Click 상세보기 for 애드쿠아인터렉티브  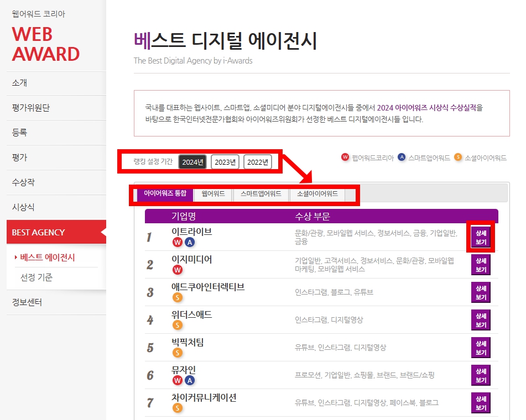pos(481,292)
